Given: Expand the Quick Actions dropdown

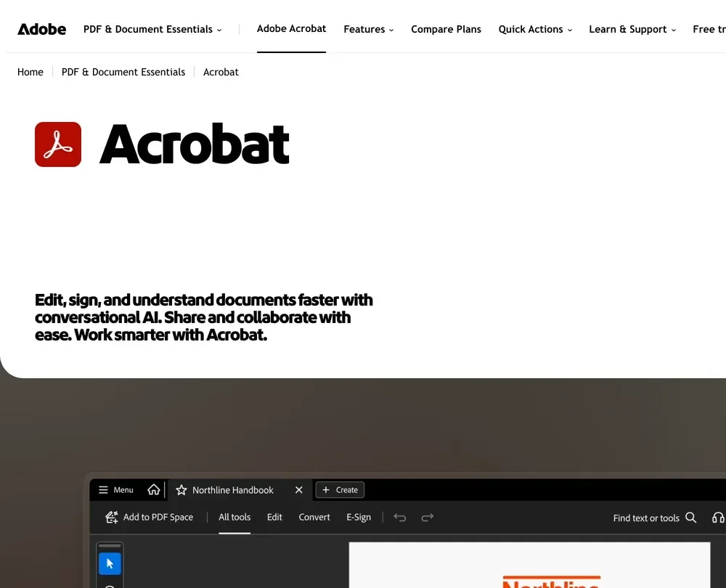Looking at the screenshot, I should pos(535,29).
